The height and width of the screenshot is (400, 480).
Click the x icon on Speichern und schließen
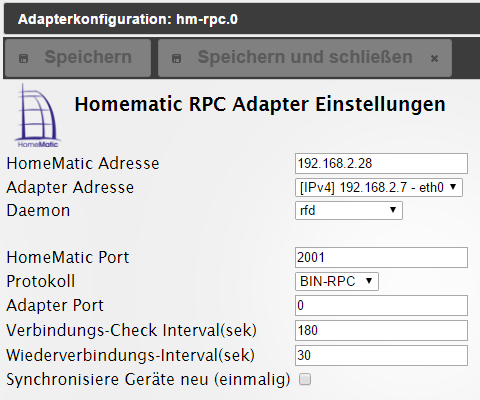(434, 59)
